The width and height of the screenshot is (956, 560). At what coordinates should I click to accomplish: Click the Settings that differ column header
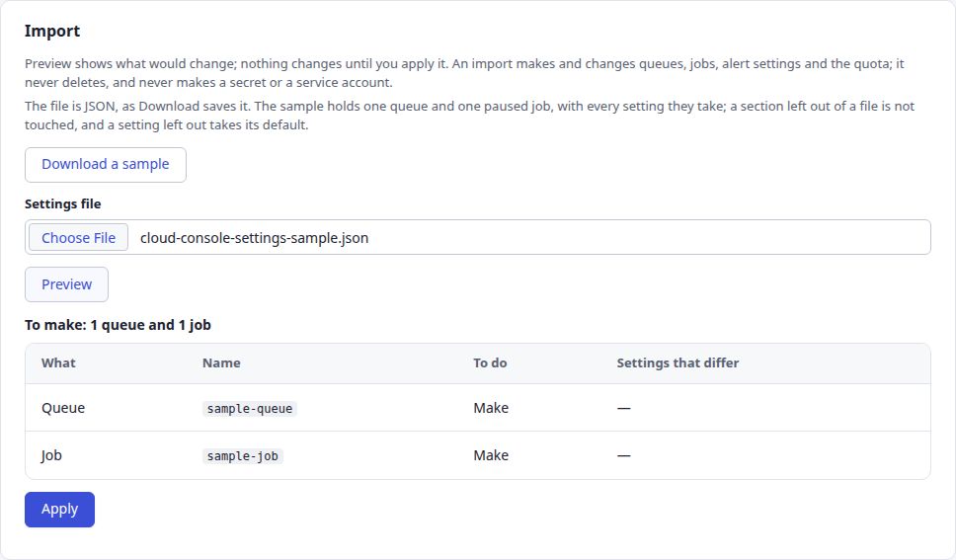click(677, 363)
